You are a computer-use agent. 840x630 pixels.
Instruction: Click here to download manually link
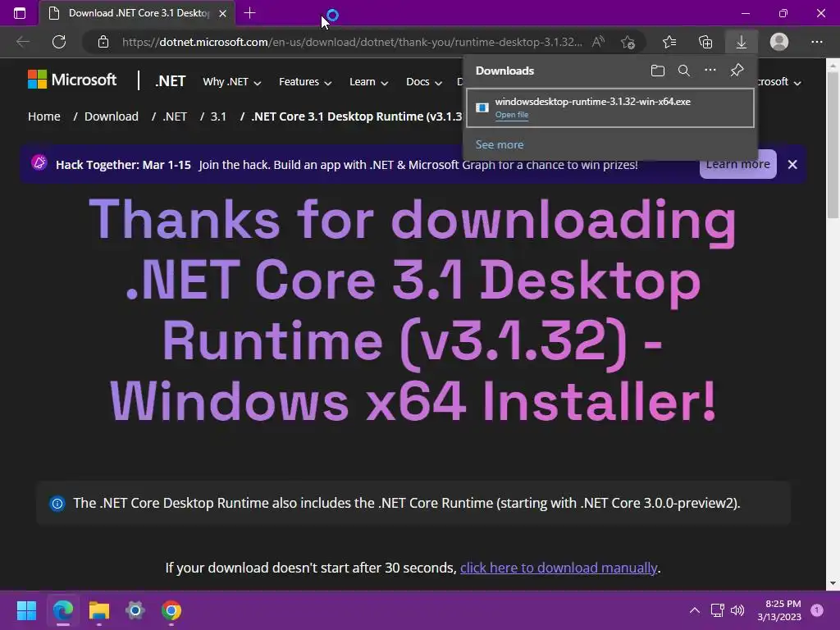(x=558, y=568)
